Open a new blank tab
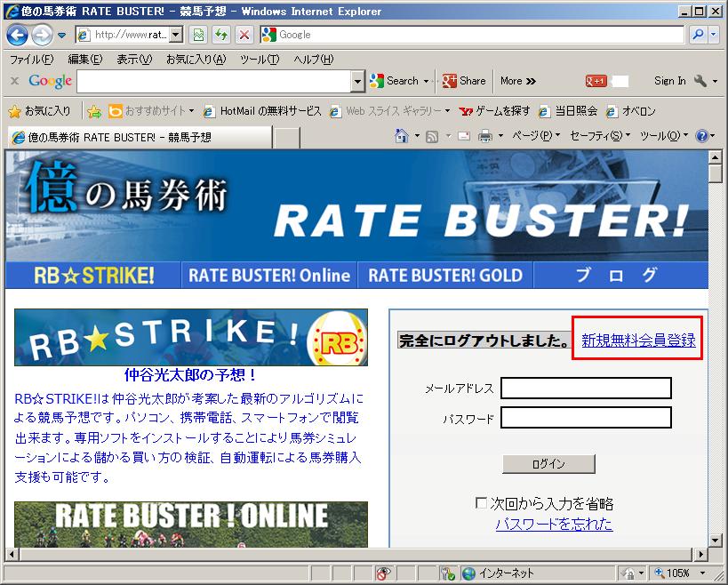Image resolution: width=728 pixels, height=585 pixels. 286,138
